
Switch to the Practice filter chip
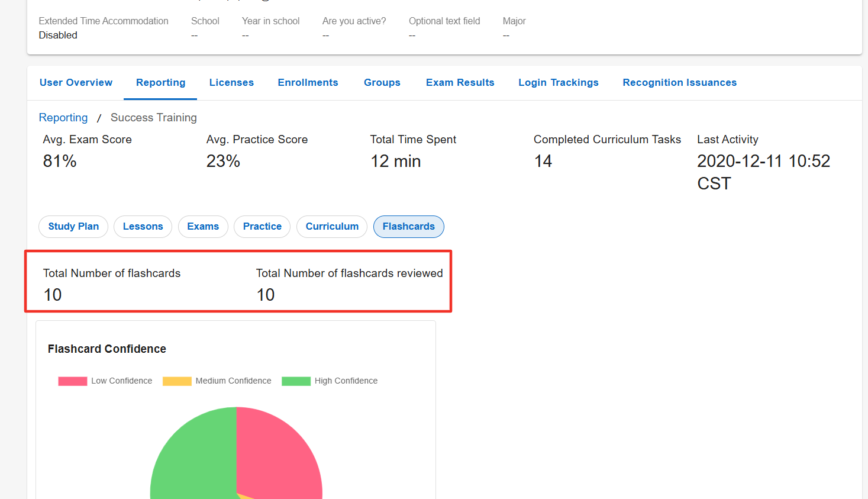[x=262, y=227]
